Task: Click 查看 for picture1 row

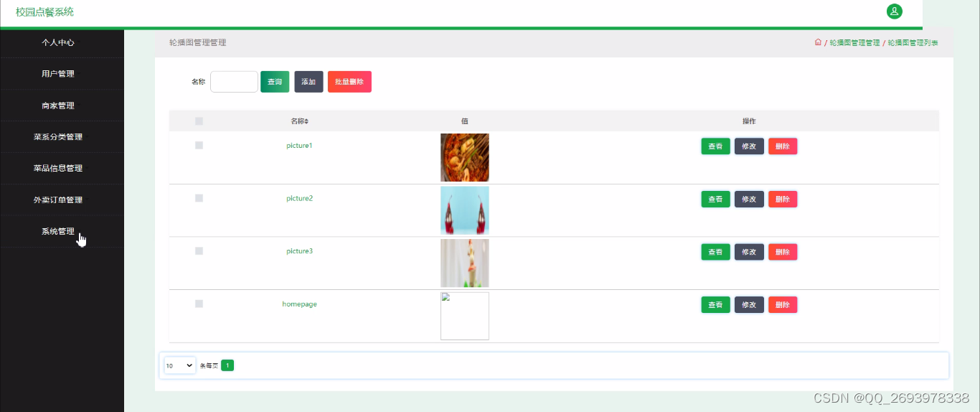Action: tap(715, 146)
